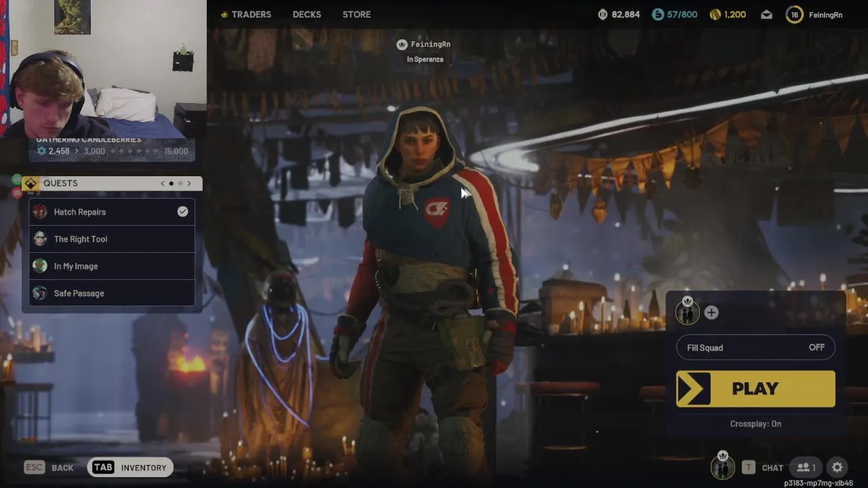Select The Right Tool quest giver portrait
Image resolution: width=868 pixels, height=488 pixels.
click(x=40, y=239)
